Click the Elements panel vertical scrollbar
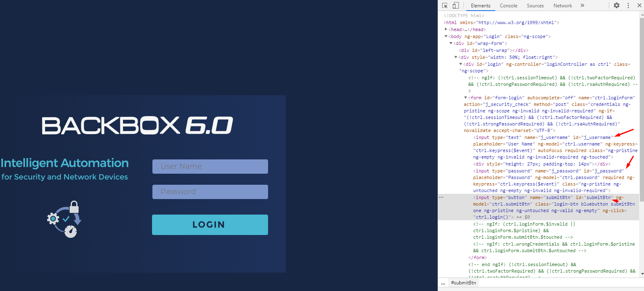 click(642, 110)
